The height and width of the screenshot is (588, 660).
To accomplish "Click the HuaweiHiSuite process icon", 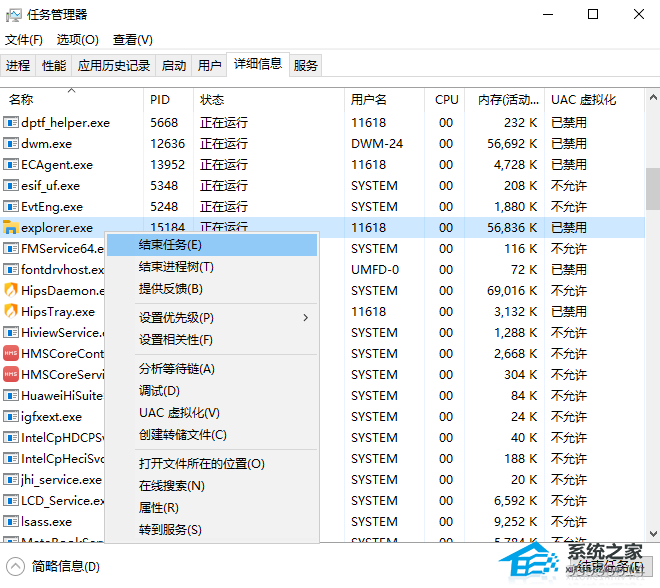I will click(11, 396).
